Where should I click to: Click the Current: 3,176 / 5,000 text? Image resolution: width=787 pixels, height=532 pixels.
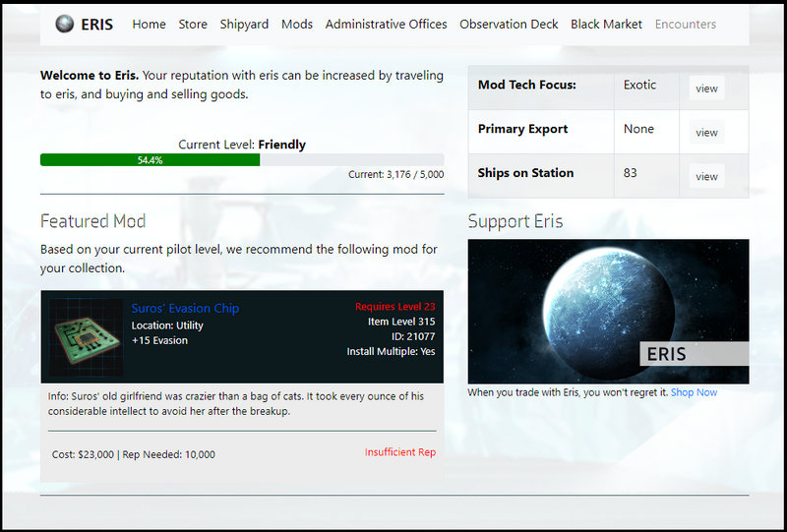tap(396, 175)
